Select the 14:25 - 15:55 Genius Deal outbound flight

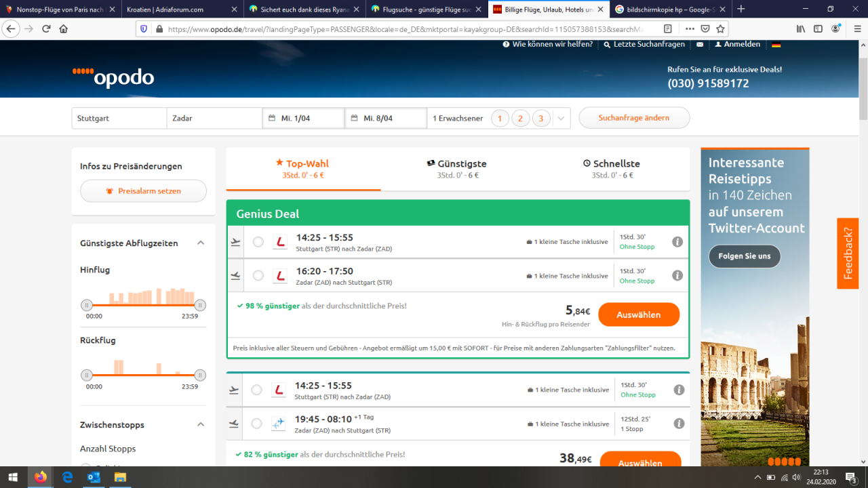(x=258, y=242)
